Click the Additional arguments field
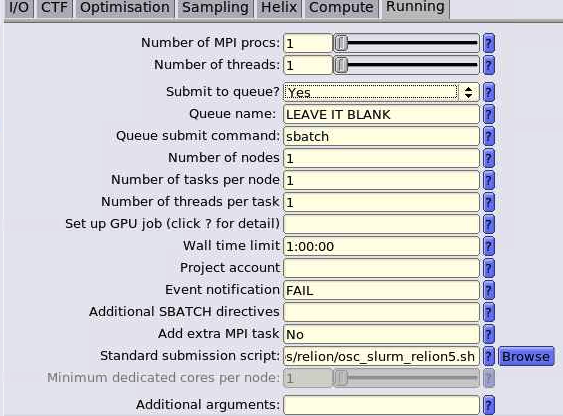The width and height of the screenshot is (563, 416). click(381, 405)
